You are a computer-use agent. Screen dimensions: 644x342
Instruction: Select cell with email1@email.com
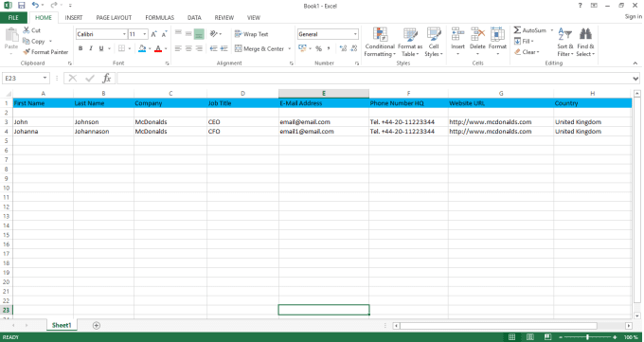point(324,132)
